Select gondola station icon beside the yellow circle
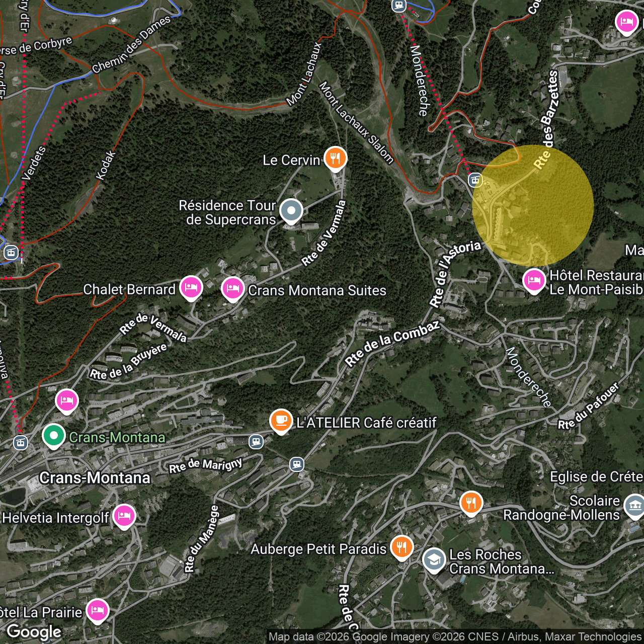This screenshot has width=644, height=644. pyautogui.click(x=475, y=180)
